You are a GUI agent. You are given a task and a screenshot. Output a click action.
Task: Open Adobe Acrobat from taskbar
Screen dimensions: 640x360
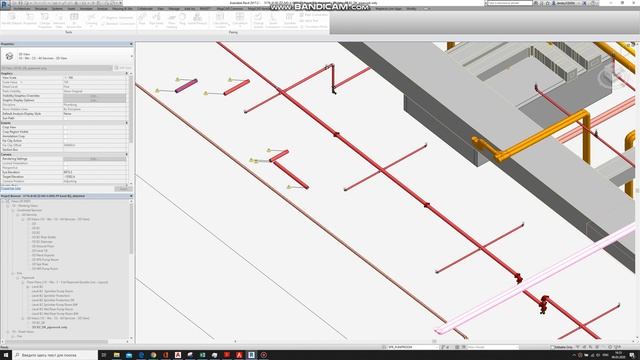pos(239,355)
